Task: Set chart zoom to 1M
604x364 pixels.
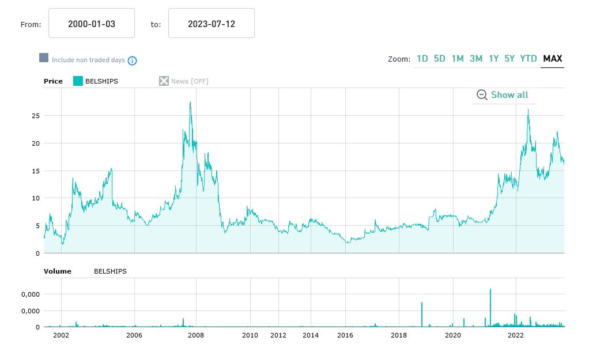Action: click(x=458, y=59)
